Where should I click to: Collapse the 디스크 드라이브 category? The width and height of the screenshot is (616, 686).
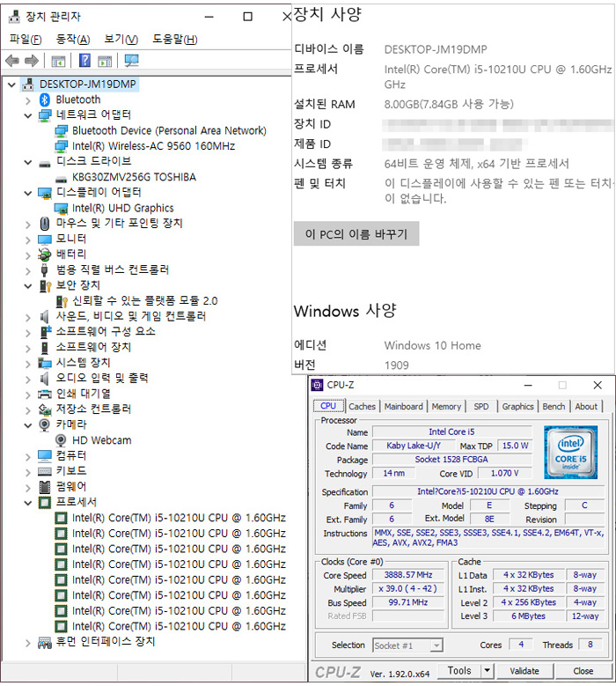click(28, 162)
